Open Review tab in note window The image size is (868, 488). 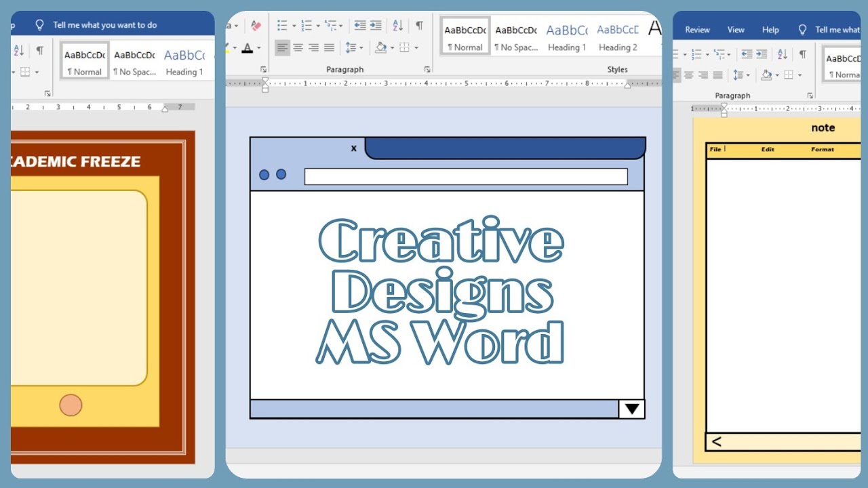[x=697, y=30]
